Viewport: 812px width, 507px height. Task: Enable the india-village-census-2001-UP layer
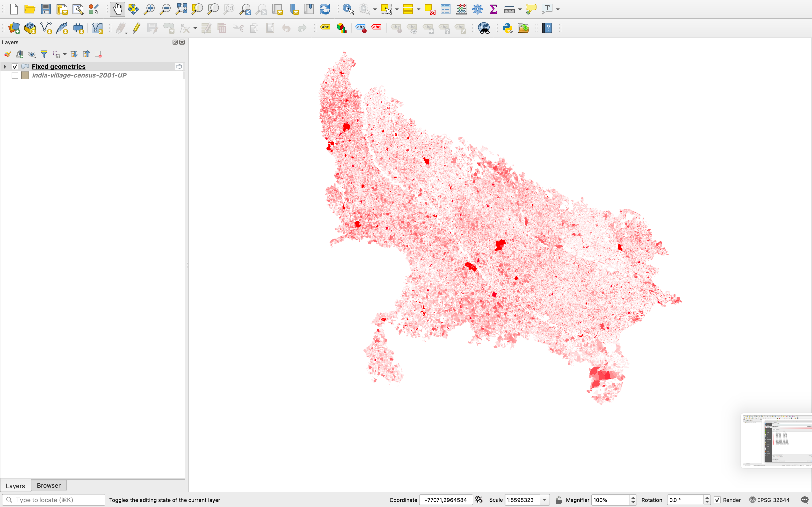tap(15, 75)
